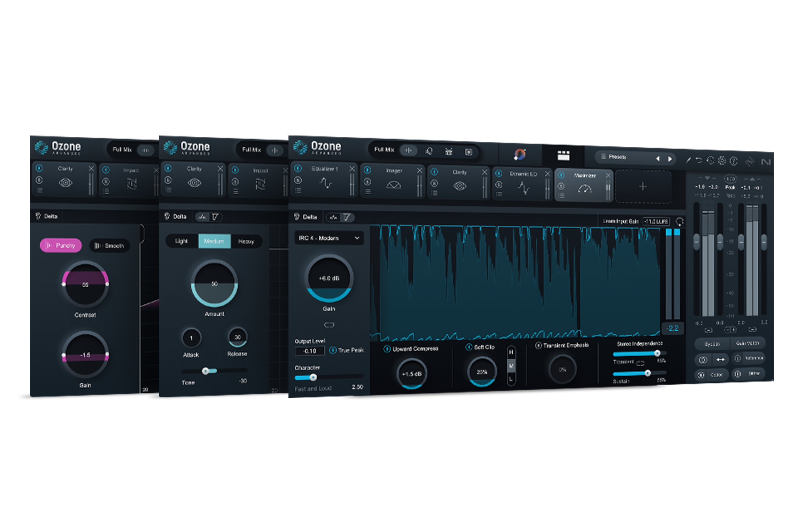Click Delta ear button in middle window
Image resolution: width=798 pixels, height=532 pixels.
176,217
